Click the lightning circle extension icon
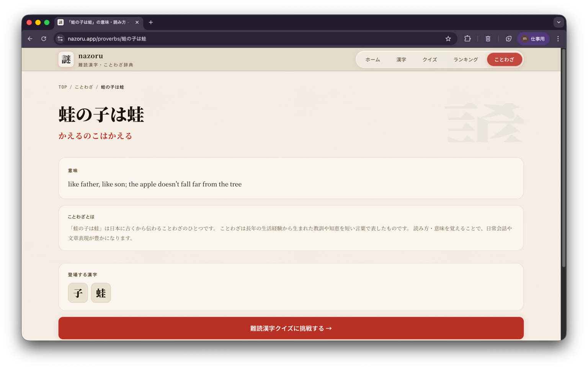Viewport: 588px width, 369px height. pyautogui.click(x=508, y=39)
